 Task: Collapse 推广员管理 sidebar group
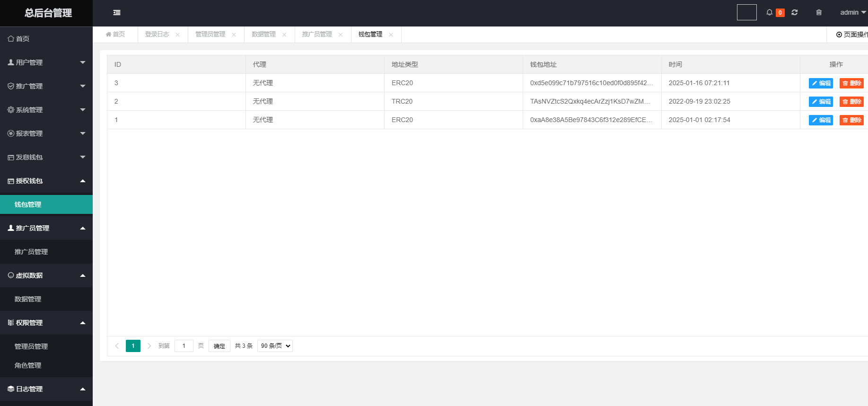click(46, 228)
